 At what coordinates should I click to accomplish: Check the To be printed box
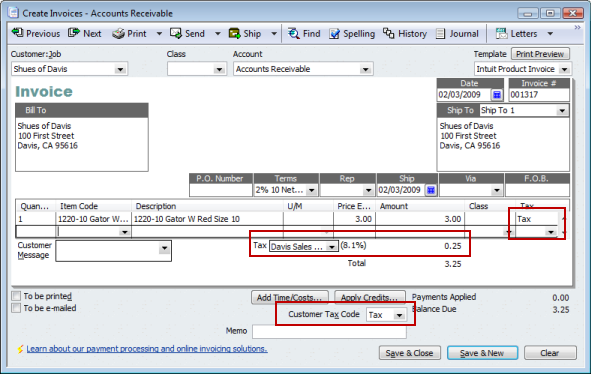[x=16, y=296]
